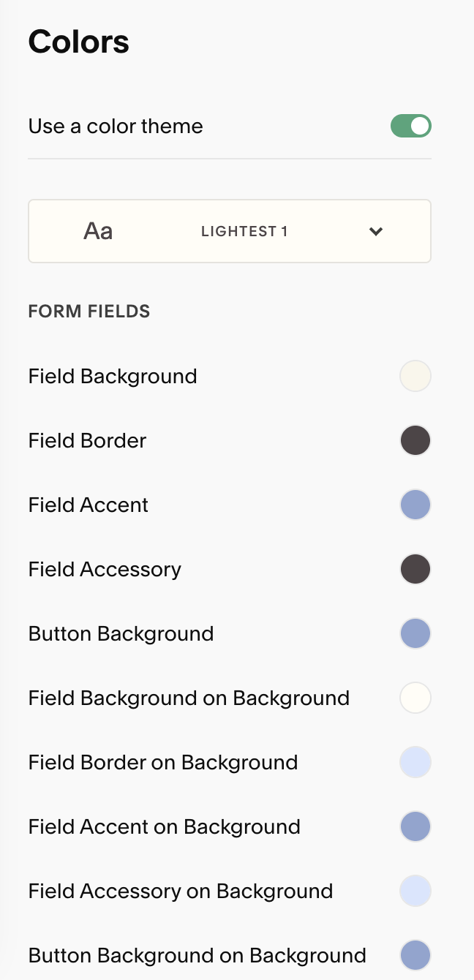Open the Field Accent color swatch
This screenshot has height=980, width=474.
tap(415, 505)
